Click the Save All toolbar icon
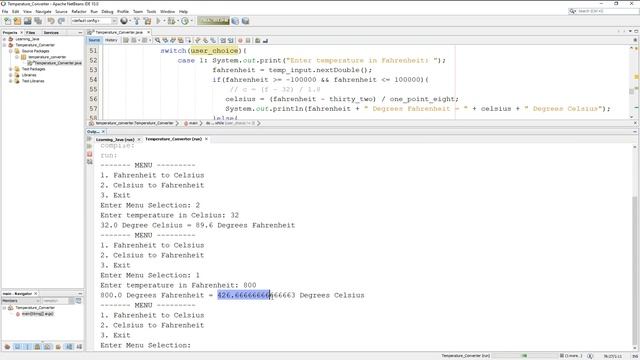Viewport: 640px width, 360px height. (38, 21)
